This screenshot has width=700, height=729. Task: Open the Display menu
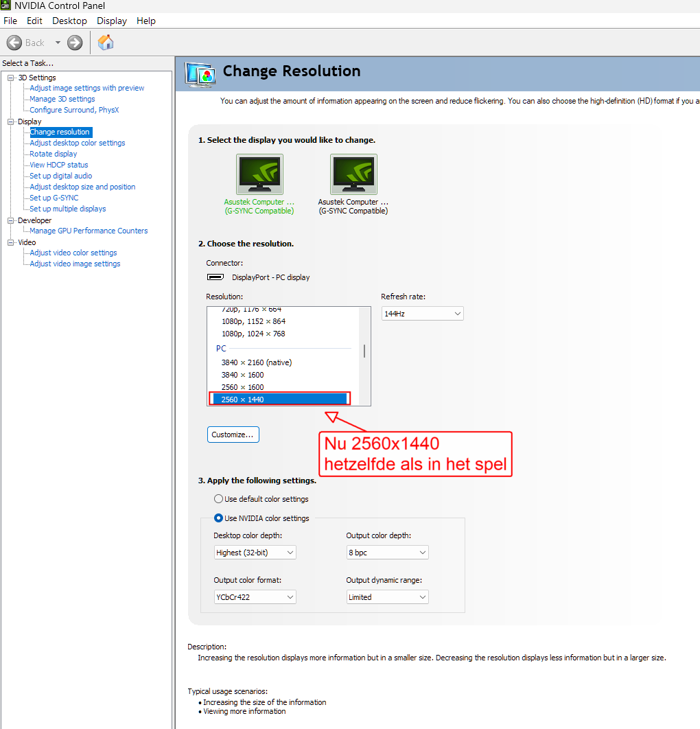(112, 21)
